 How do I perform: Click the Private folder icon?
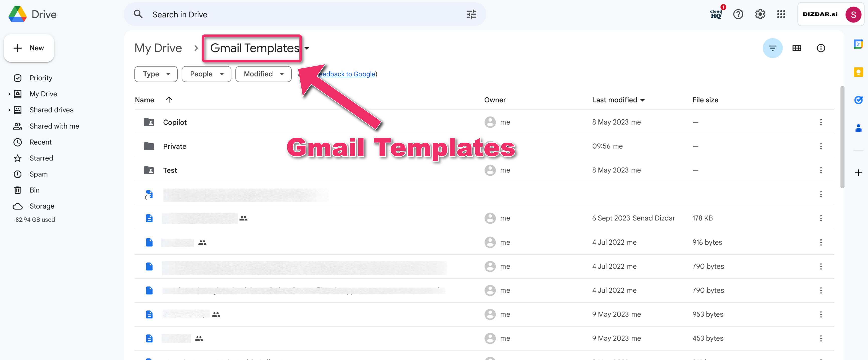(149, 146)
